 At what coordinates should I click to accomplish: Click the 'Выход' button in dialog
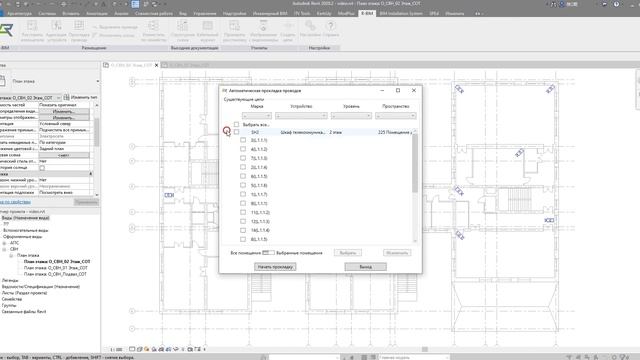(365, 267)
